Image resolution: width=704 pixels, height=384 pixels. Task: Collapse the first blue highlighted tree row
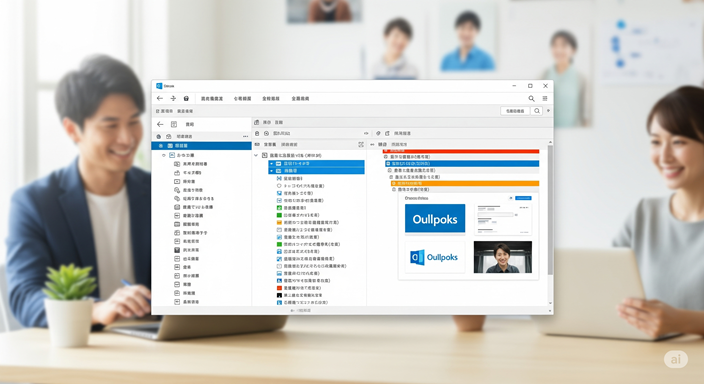tap(272, 164)
